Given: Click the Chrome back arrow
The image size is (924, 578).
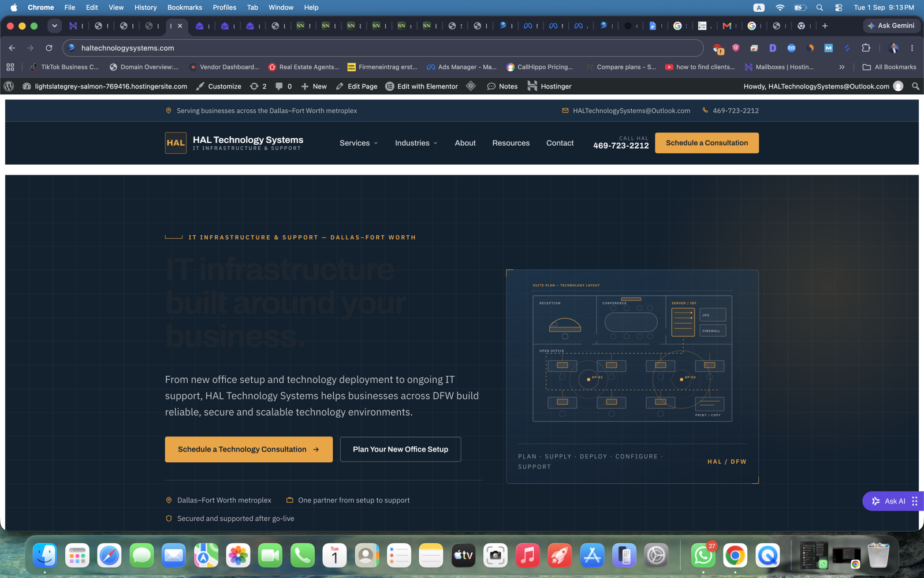Looking at the screenshot, I should coord(12,48).
